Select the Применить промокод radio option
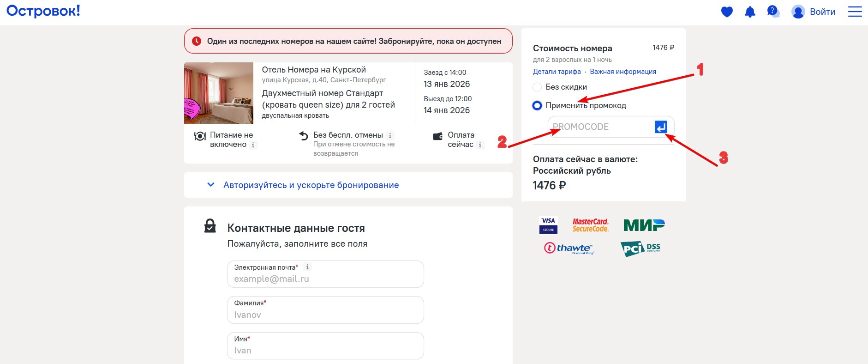 click(537, 105)
